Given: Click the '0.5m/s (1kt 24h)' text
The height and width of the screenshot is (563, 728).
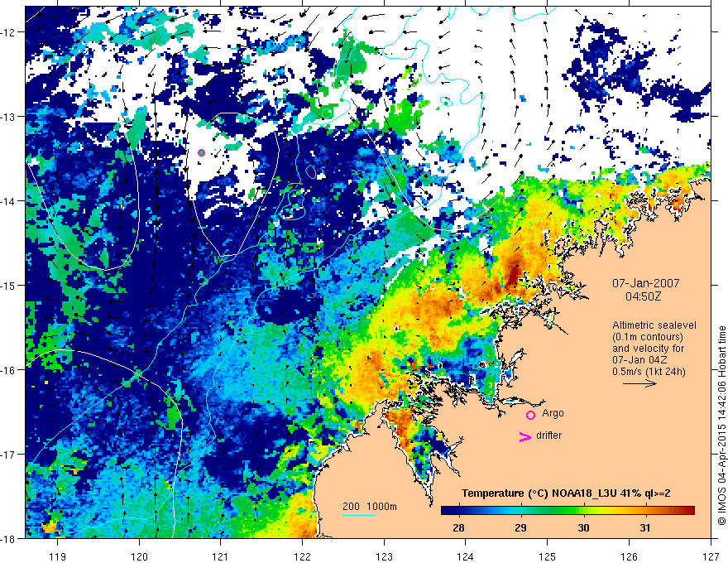Looking at the screenshot, I should point(649,372).
